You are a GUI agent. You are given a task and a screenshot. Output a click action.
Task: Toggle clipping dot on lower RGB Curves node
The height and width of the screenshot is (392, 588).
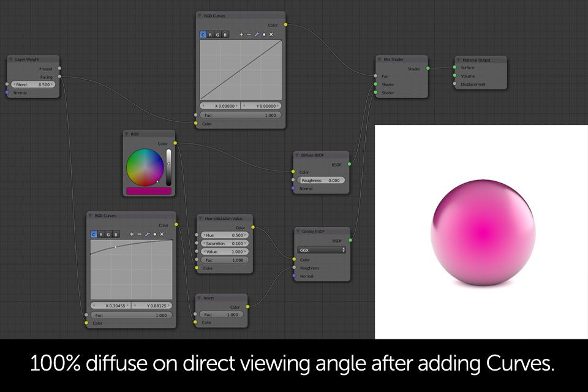pyautogui.click(x=155, y=234)
